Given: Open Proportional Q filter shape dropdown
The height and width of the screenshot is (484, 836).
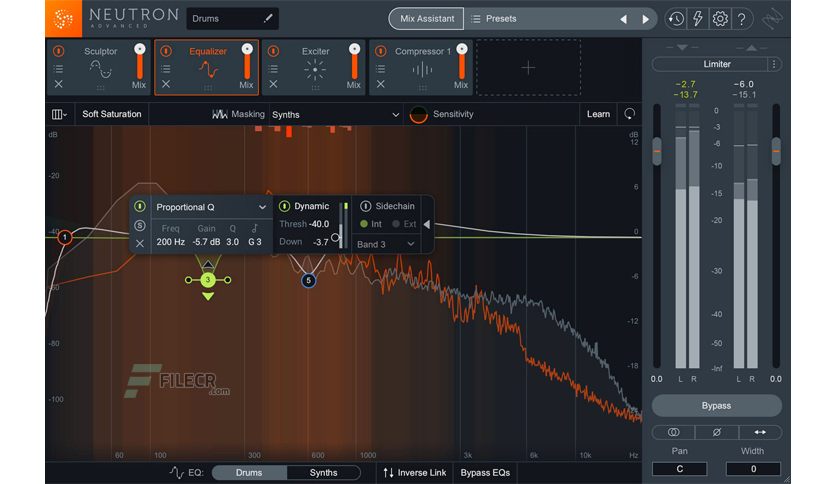Looking at the screenshot, I should coord(211,207).
